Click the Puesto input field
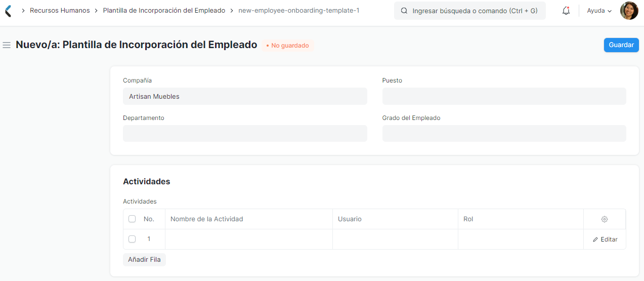Image resolution: width=644 pixels, height=281 pixels. coord(504,96)
